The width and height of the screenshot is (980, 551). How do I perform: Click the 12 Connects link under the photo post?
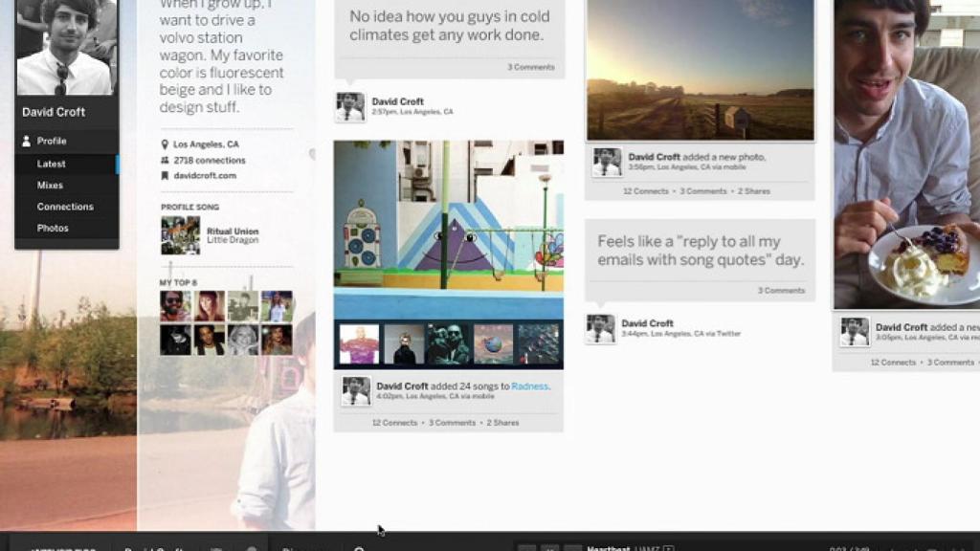click(x=645, y=190)
